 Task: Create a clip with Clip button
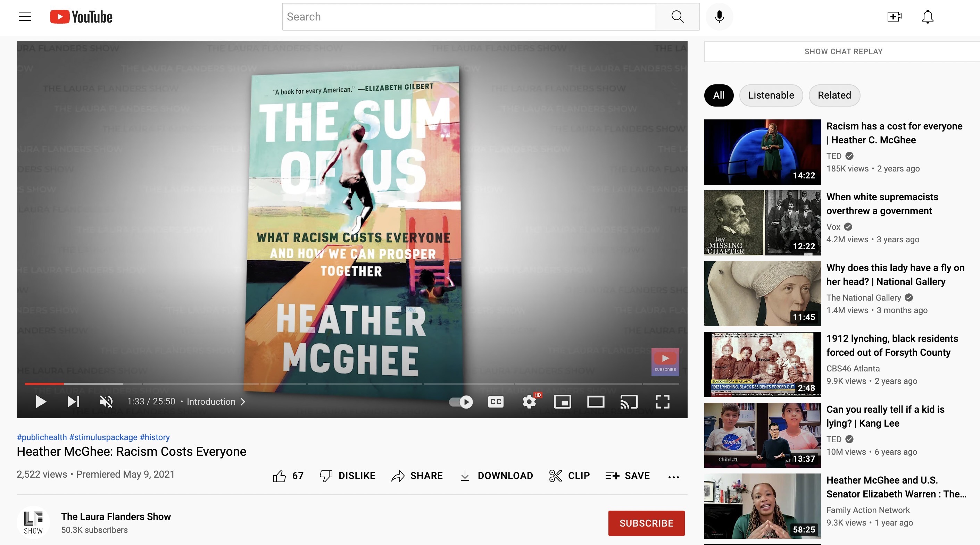570,476
